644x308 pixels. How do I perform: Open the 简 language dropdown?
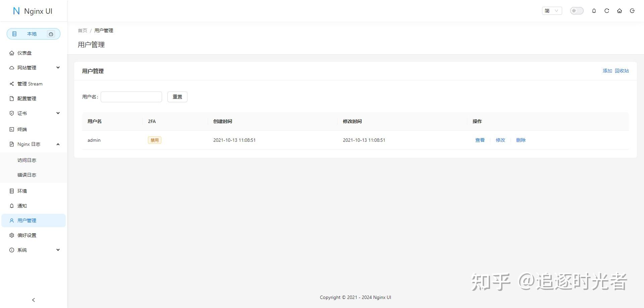point(551,11)
